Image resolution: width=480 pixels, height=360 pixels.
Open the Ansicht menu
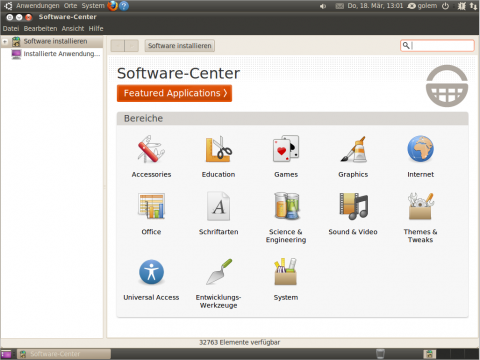[x=73, y=29]
